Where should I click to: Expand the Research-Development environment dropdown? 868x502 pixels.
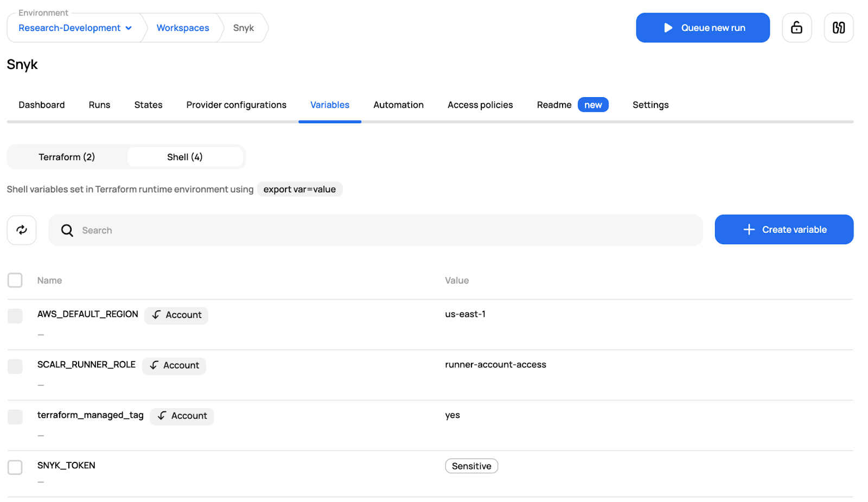(x=75, y=28)
